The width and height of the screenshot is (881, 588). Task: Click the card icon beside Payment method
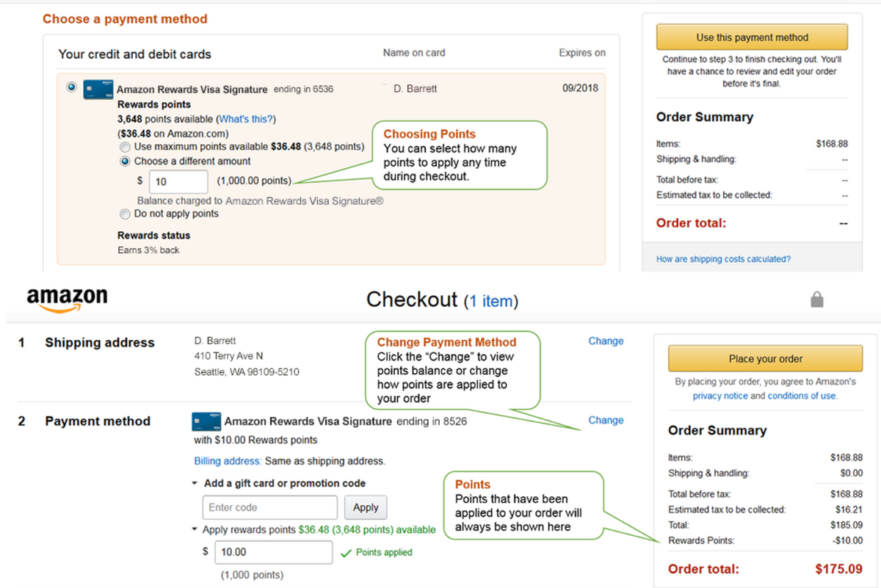click(206, 421)
